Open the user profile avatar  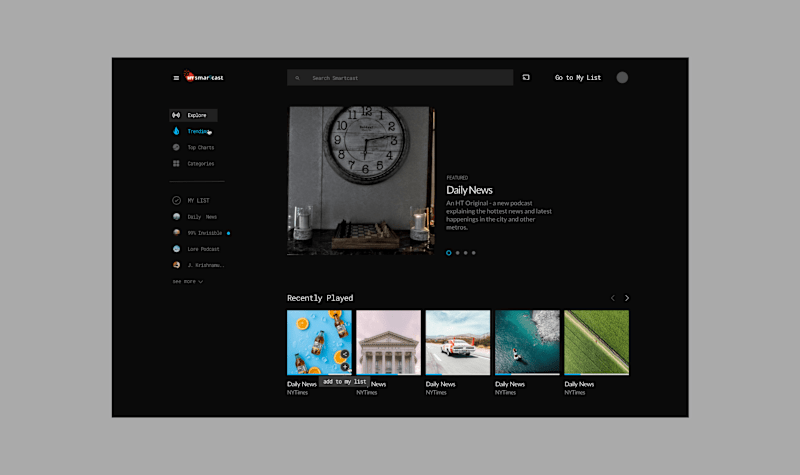pos(622,78)
